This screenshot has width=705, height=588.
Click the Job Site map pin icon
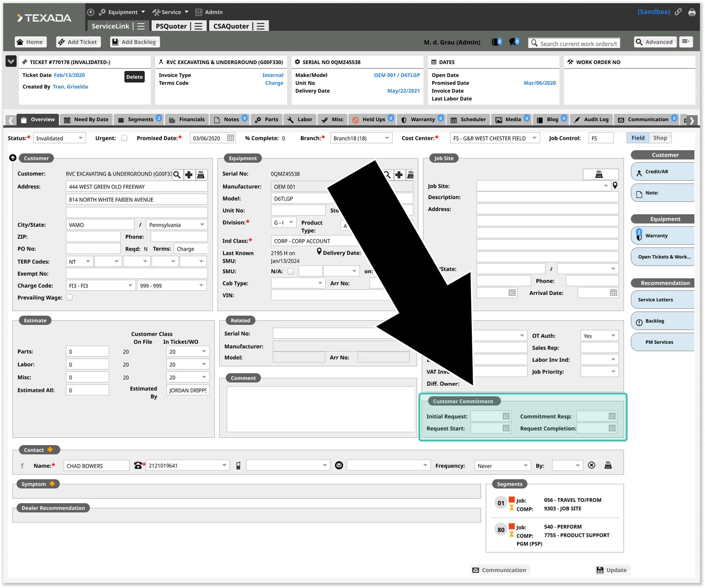pyautogui.click(x=615, y=185)
